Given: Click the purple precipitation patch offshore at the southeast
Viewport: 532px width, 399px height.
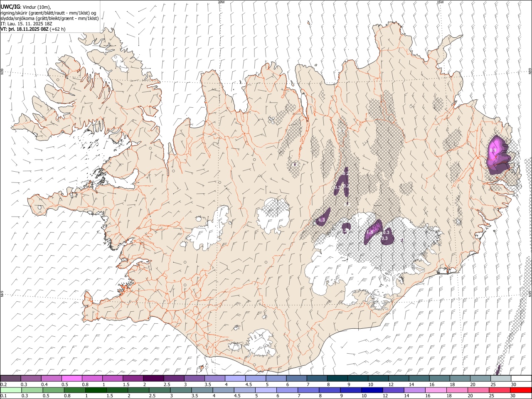Looking at the screenshot, I should point(498,370).
